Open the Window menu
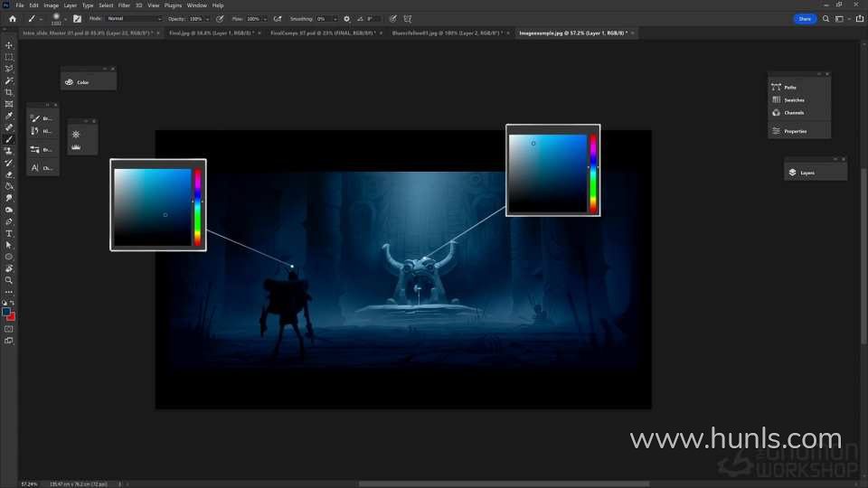Image resolution: width=868 pixels, height=488 pixels. 196,5
